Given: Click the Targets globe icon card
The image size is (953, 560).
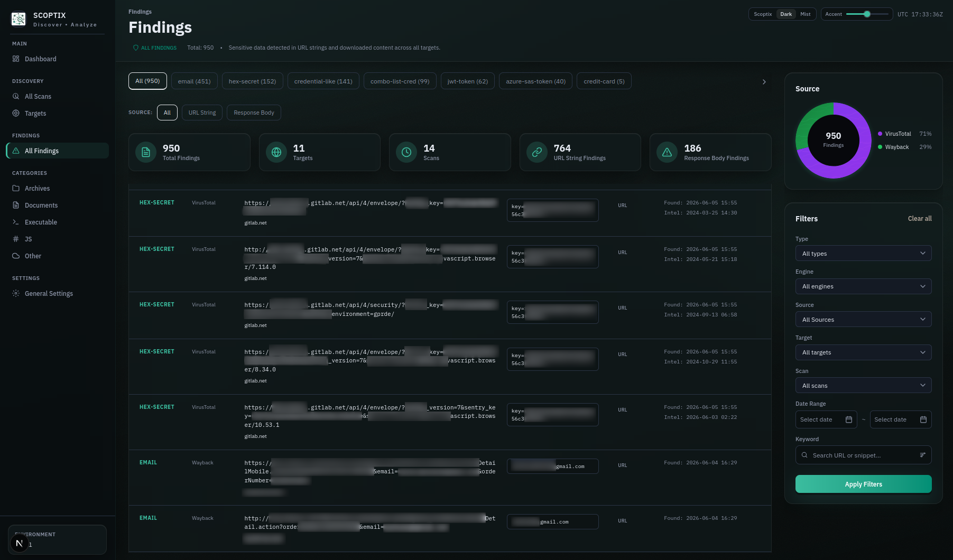Looking at the screenshot, I should (x=276, y=152).
